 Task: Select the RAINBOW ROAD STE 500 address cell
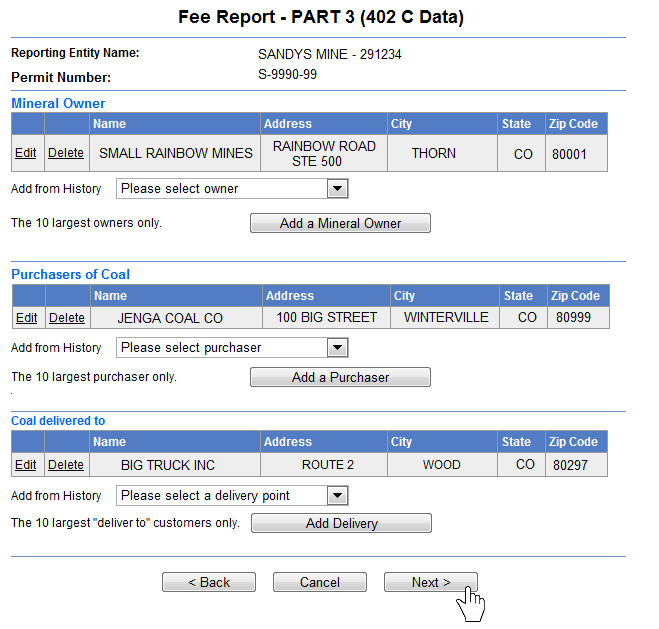click(x=324, y=153)
